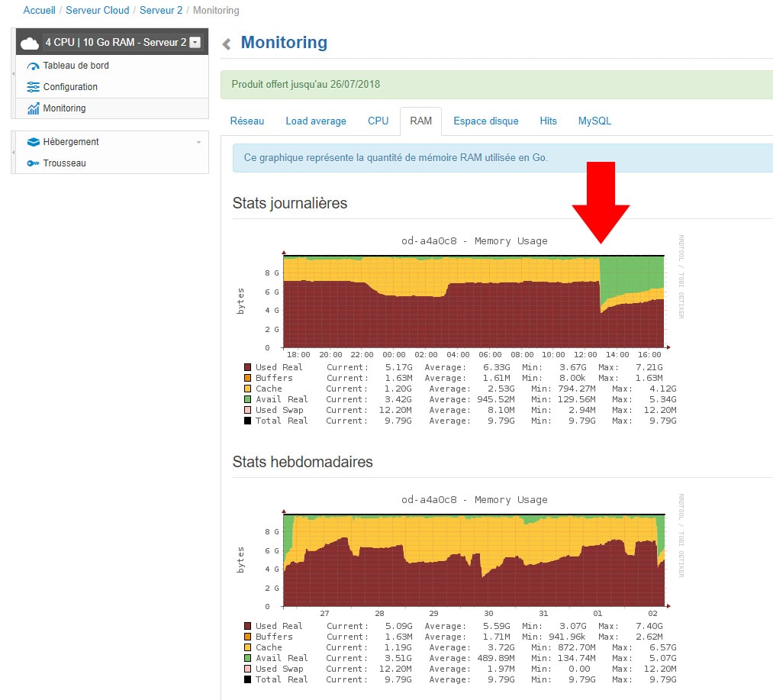Click the Avail Real swatch in weekly legend
Image resolution: width=773 pixels, height=700 pixels.
(247, 657)
